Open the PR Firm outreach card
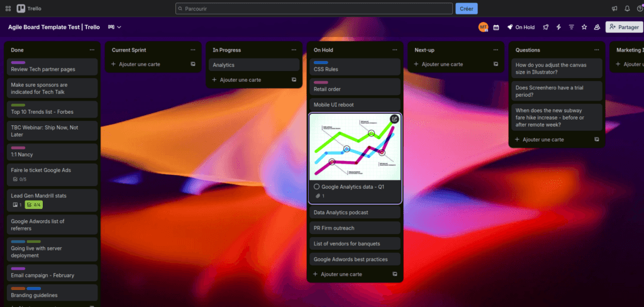This screenshot has height=307, width=644. (355, 228)
